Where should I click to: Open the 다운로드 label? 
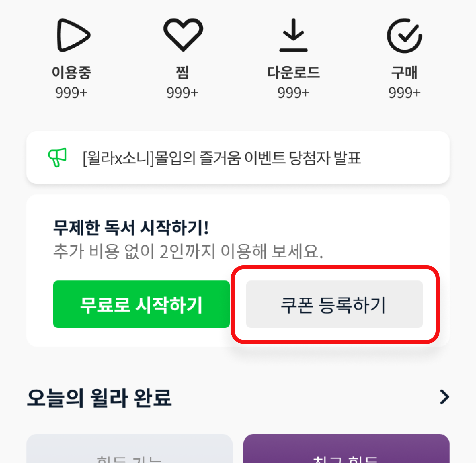(x=294, y=73)
